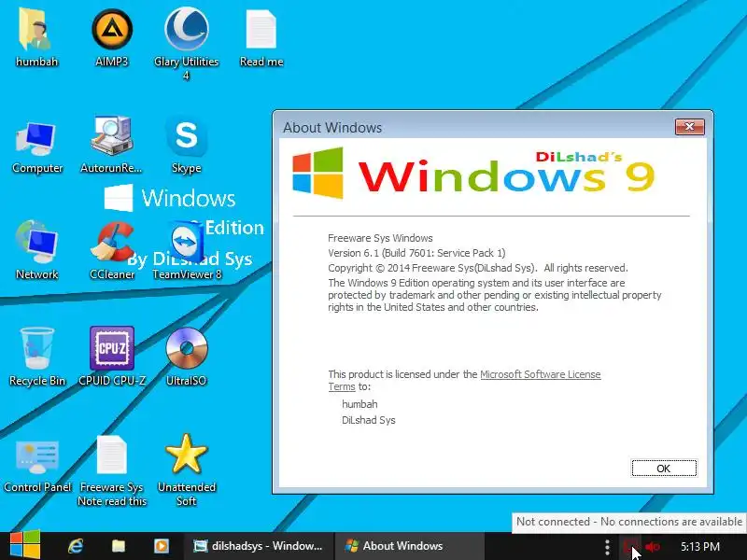Click 'Freeware Sys Windows' text line
This screenshot has width=747, height=560.
(x=380, y=238)
